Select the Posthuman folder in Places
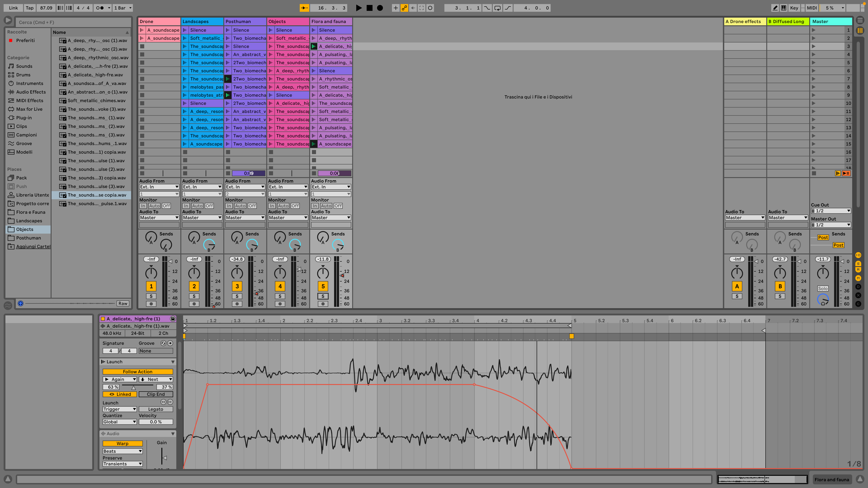The height and width of the screenshot is (488, 868). [x=28, y=238]
